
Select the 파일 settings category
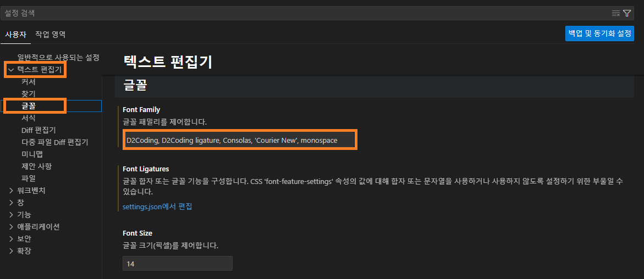pos(29,178)
